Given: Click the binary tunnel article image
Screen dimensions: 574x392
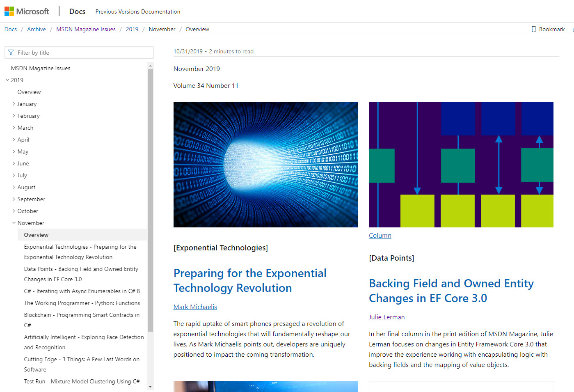Looking at the screenshot, I should (265, 164).
